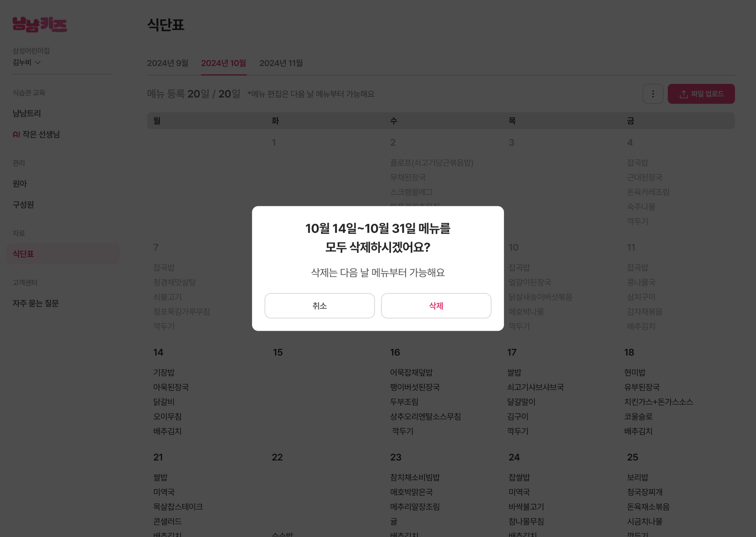Click 보리밥 menu item
The image size is (756, 537).
point(638,477)
